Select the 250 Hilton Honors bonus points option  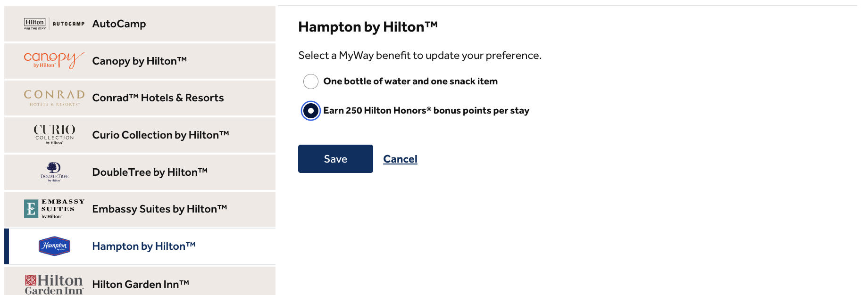point(310,110)
